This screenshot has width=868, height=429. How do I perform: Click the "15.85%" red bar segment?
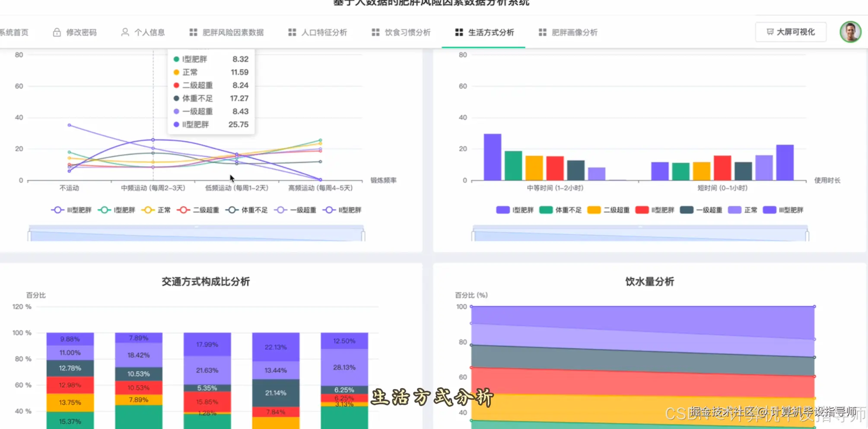coord(207,402)
